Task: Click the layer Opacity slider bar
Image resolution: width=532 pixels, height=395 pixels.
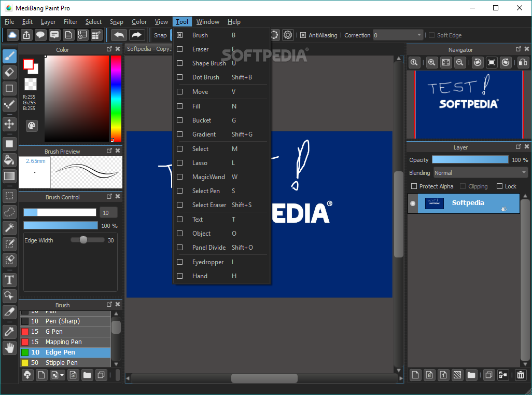Action: point(470,160)
